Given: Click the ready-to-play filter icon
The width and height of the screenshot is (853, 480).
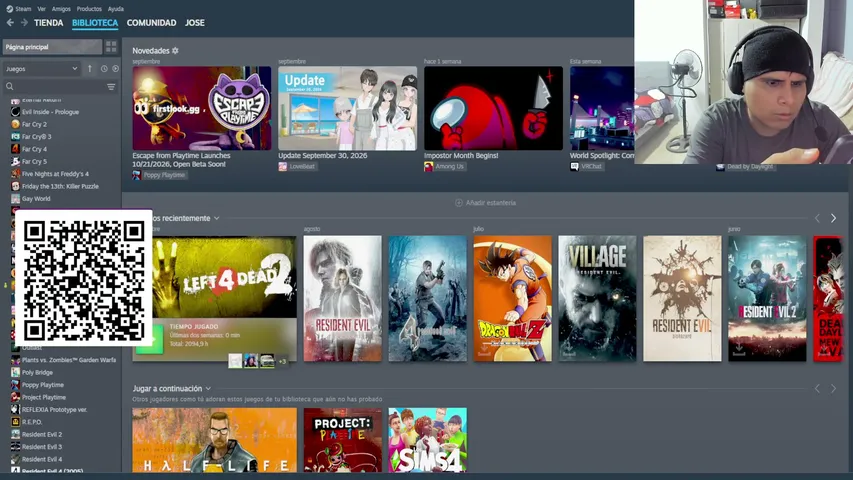Looking at the screenshot, I should tap(115, 69).
